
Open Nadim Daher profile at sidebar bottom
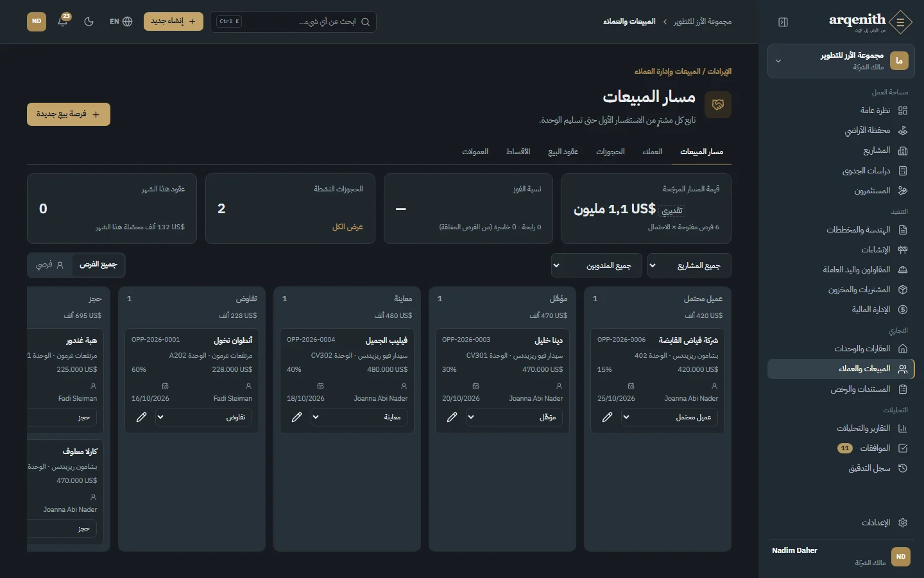click(841, 556)
